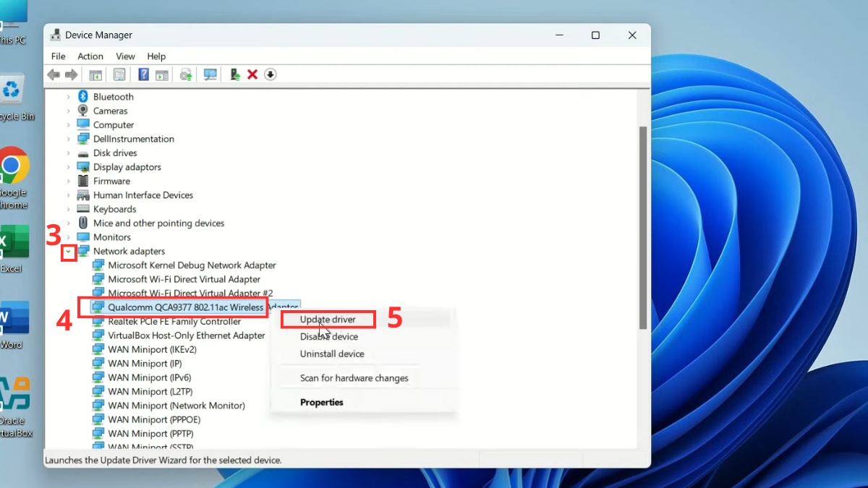Select WAN Miniport (Network Monitor)
Image resolution: width=868 pixels, height=488 pixels.
pyautogui.click(x=176, y=406)
